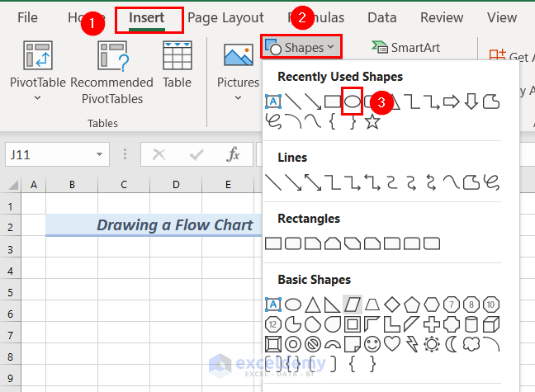The image size is (535, 392).
Task: Choose the decagon shape labeled 10
Action: pyautogui.click(x=491, y=305)
